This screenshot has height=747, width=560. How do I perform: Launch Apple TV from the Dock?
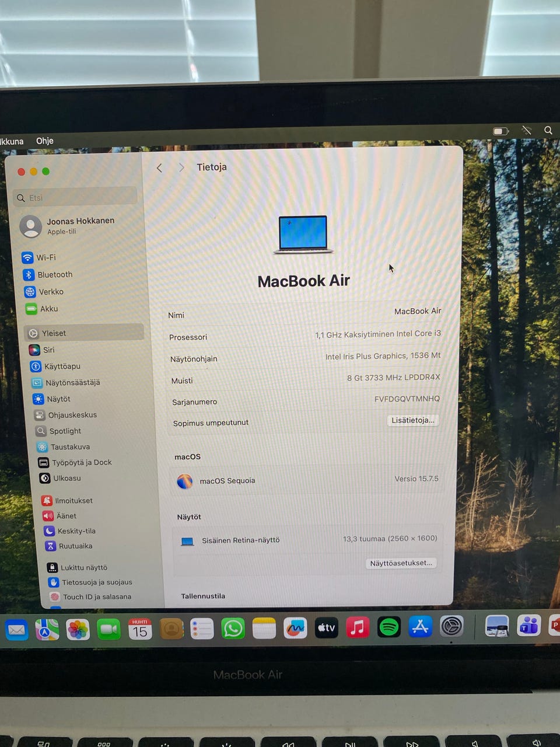pos(327,628)
